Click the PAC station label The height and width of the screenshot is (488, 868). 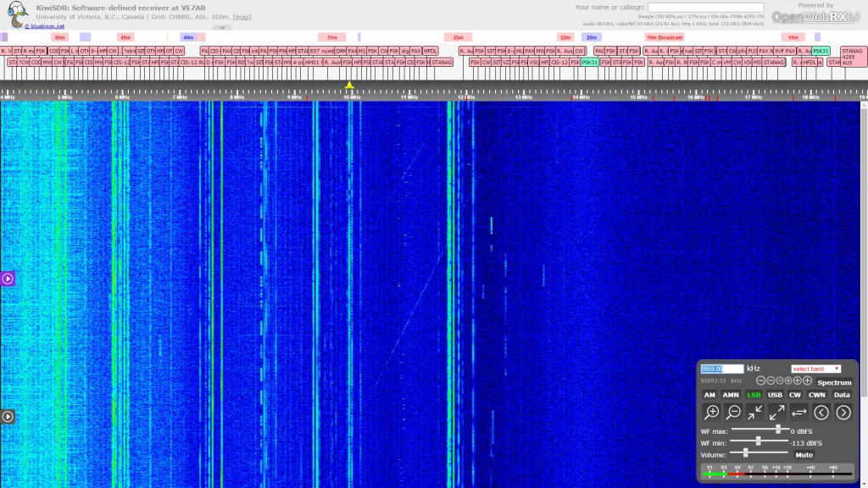tap(599, 51)
